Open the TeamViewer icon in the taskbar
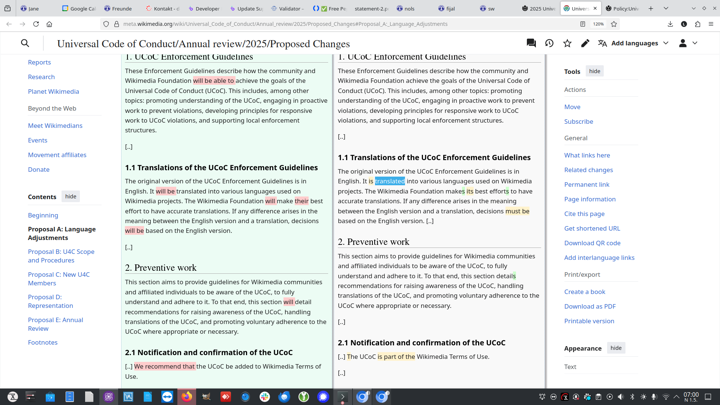The image size is (720, 405). coord(167,397)
